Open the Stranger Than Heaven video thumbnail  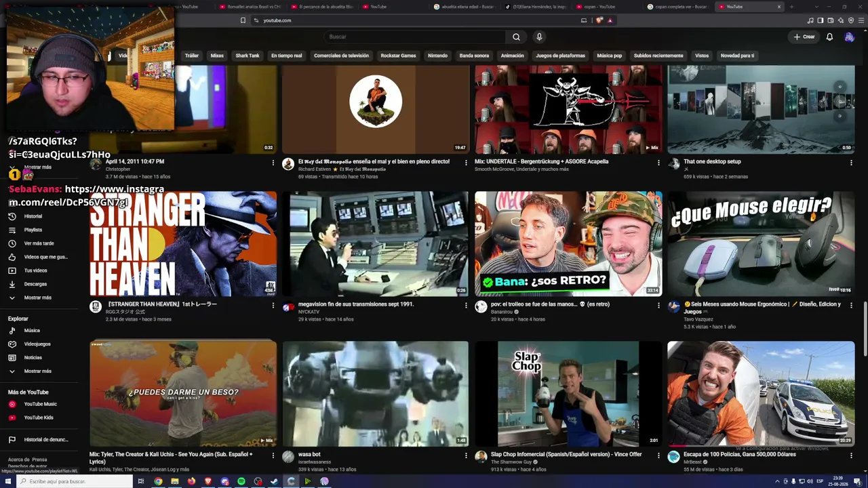pos(183,244)
